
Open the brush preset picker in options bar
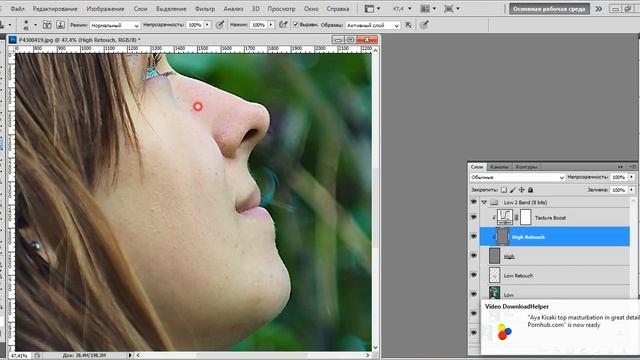(35, 25)
